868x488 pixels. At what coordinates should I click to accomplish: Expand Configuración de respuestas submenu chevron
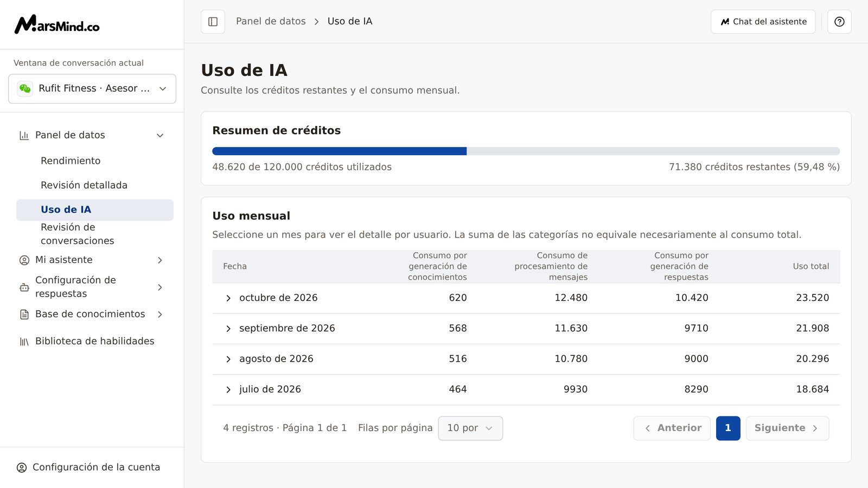(160, 287)
